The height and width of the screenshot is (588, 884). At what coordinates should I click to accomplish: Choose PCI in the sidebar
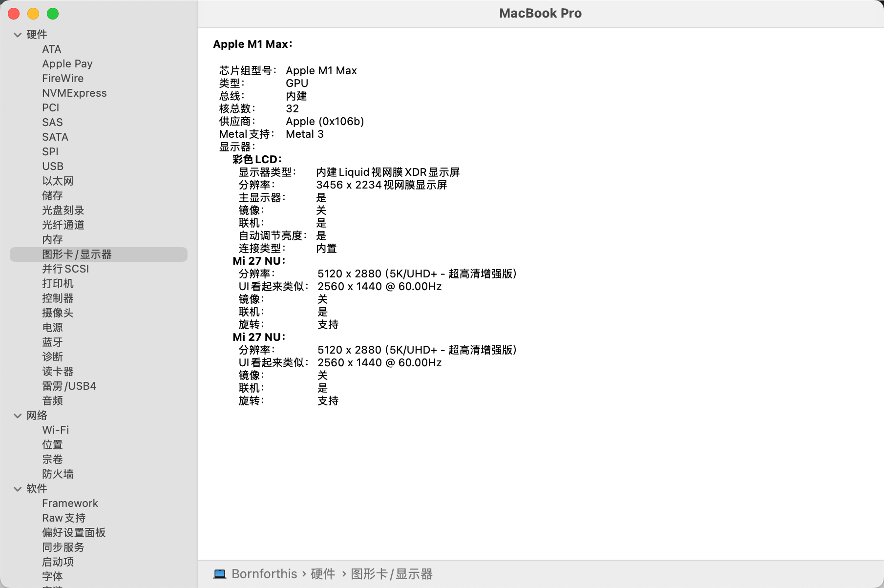51,108
